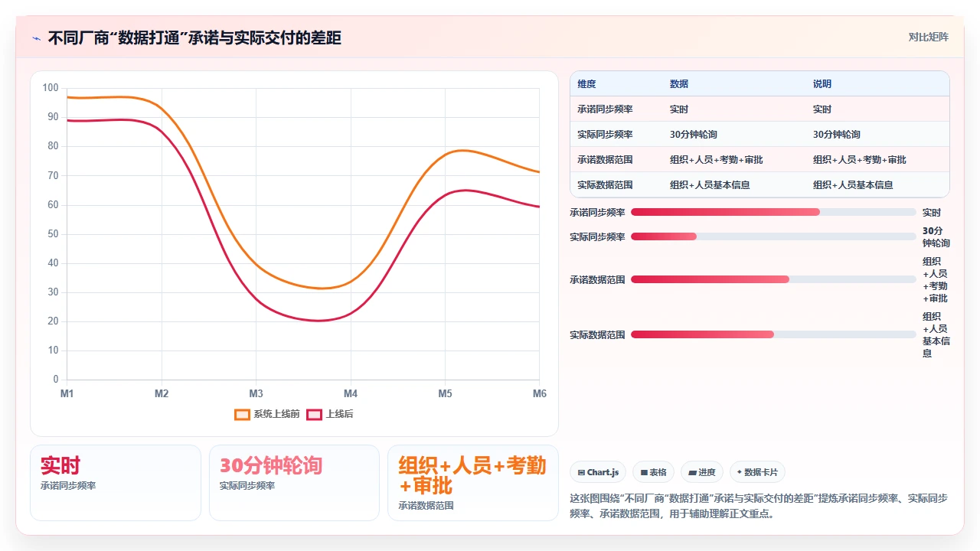
Task: Click 30分钟轮询 cell in 数据 column
Action: click(693, 135)
